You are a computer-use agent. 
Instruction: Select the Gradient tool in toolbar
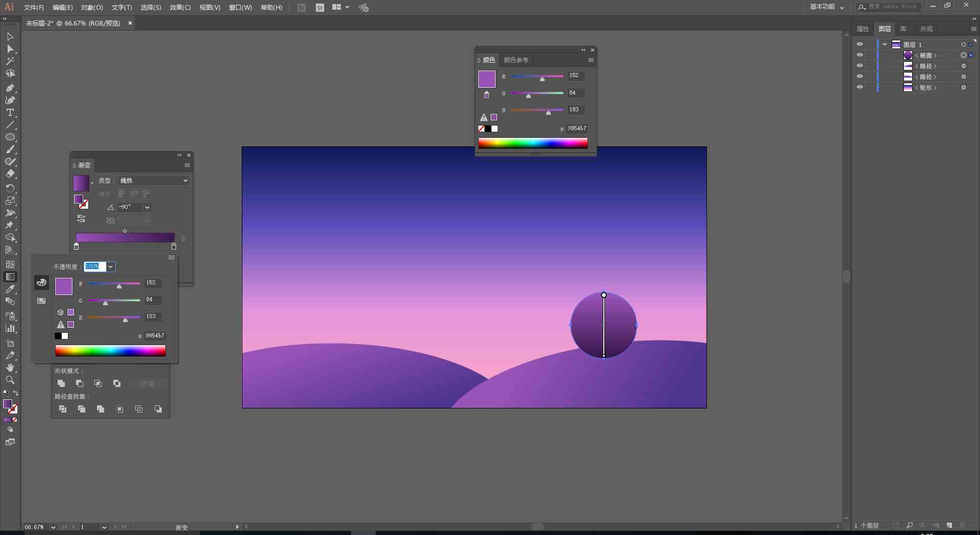pyautogui.click(x=10, y=277)
